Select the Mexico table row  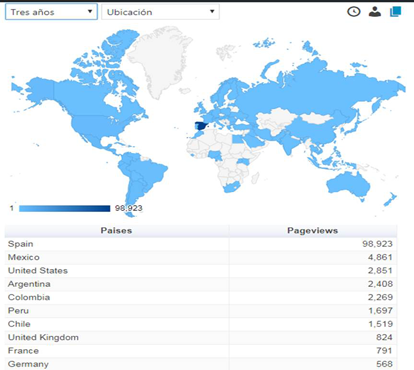(x=201, y=257)
